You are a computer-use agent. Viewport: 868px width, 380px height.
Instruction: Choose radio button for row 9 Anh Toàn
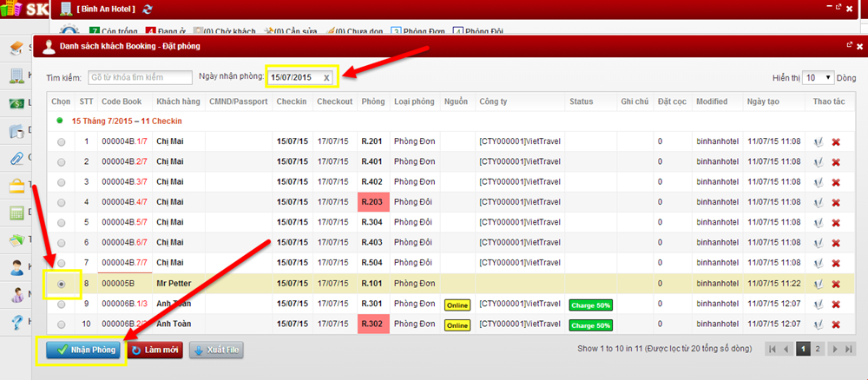(x=61, y=304)
